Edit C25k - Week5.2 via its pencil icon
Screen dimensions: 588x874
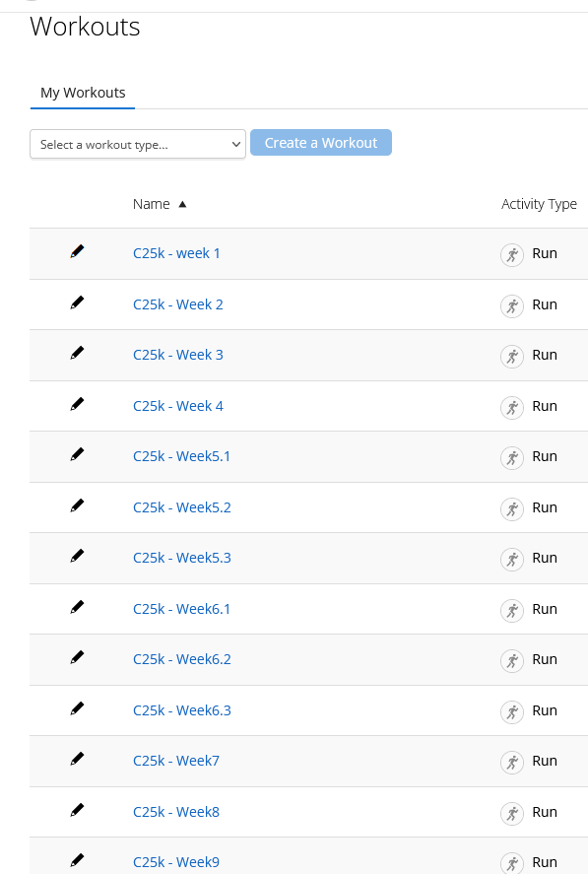pyautogui.click(x=77, y=505)
